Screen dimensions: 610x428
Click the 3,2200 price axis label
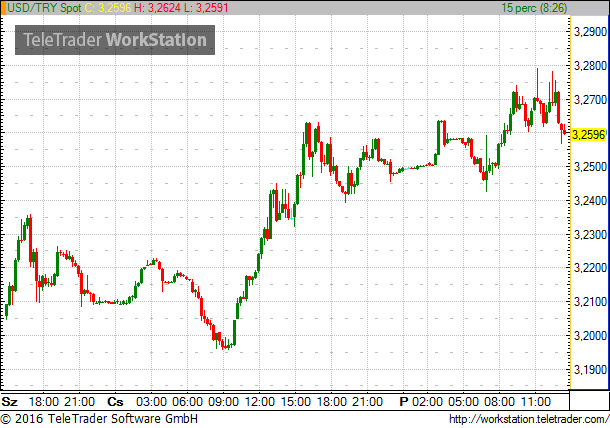(590, 268)
